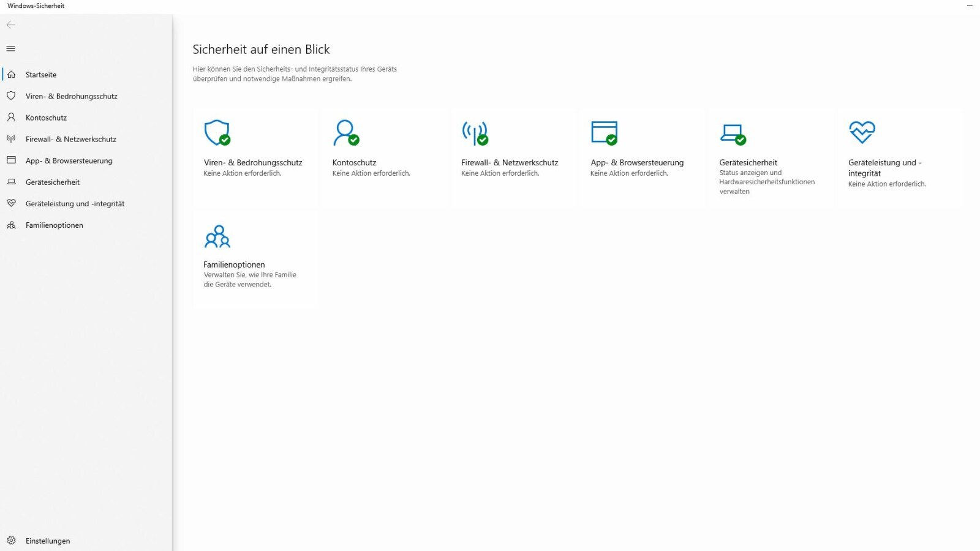Click the Einstellungen label at sidebar bottom

point(48,541)
